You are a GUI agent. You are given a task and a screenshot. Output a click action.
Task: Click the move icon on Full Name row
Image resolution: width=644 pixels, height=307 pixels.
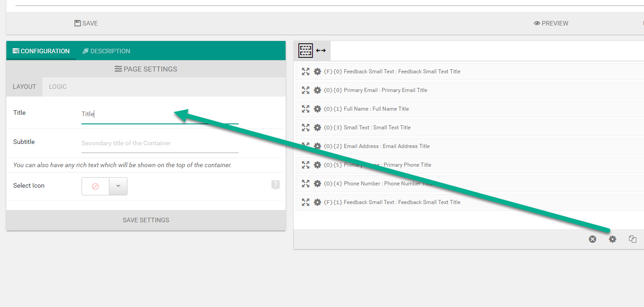click(x=306, y=109)
